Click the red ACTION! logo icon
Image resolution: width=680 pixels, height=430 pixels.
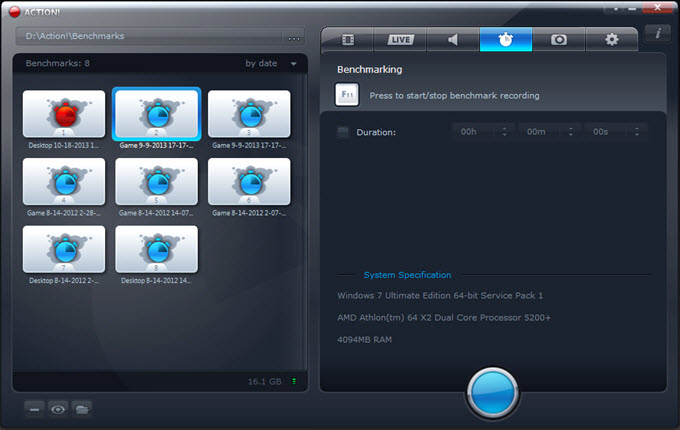[x=15, y=12]
